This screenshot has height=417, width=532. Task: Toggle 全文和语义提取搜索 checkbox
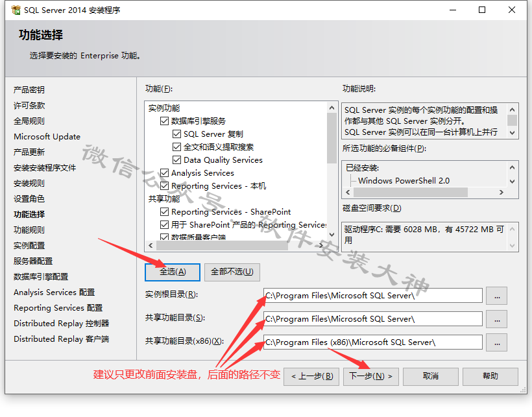(x=176, y=147)
